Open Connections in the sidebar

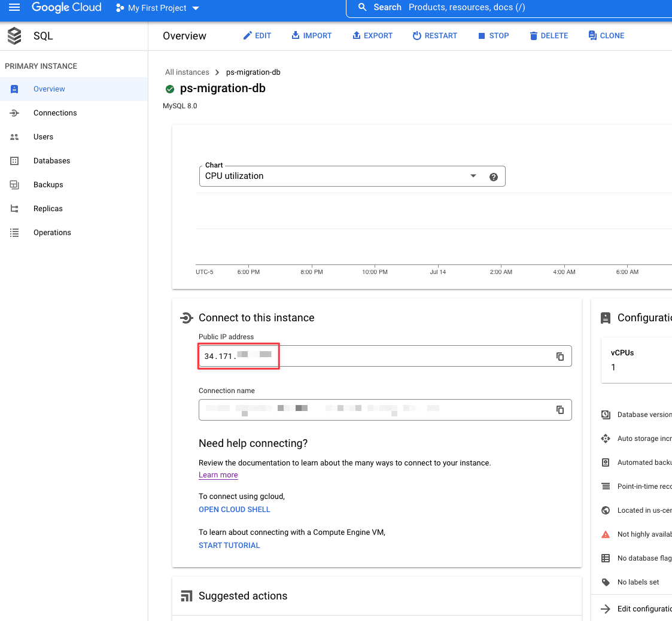tap(55, 113)
